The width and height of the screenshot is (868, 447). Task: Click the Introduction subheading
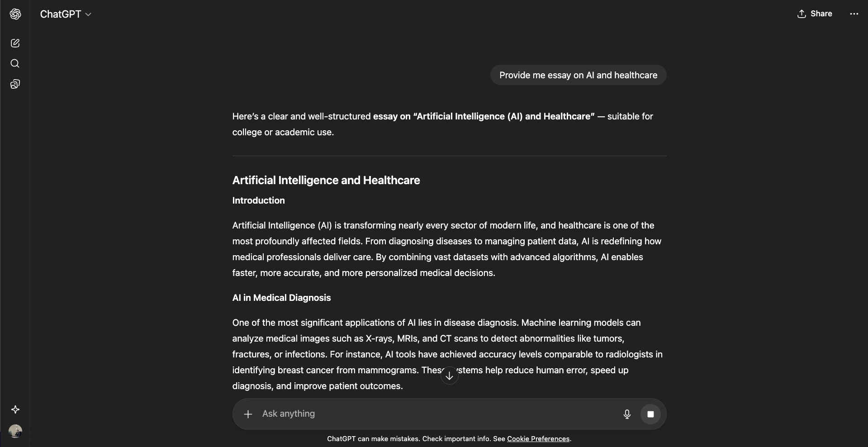pyautogui.click(x=258, y=200)
